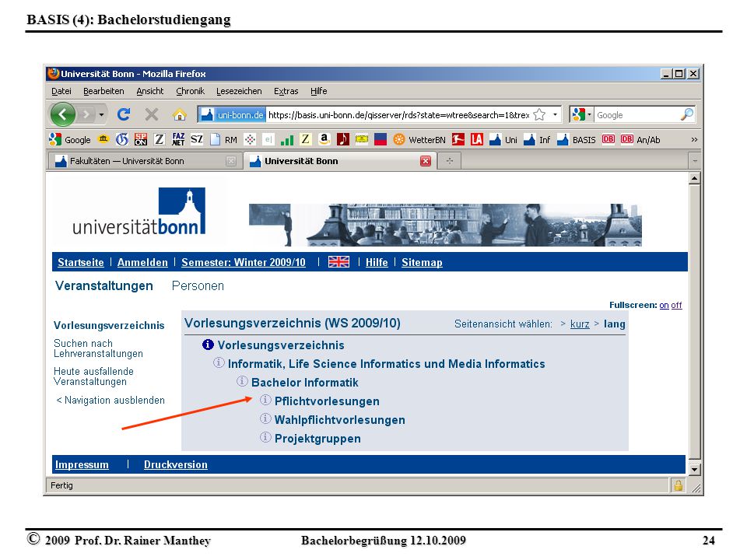
Task: Bookmark this page with the star icon
Action: click(x=539, y=115)
